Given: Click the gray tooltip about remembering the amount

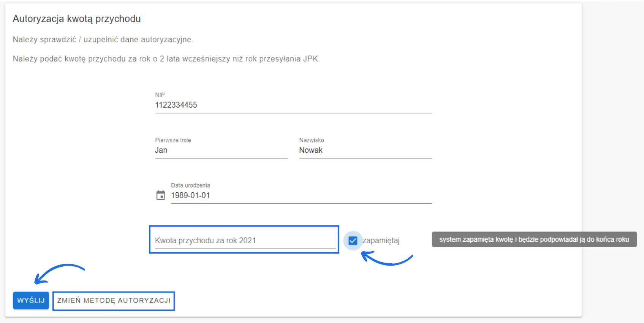Looking at the screenshot, I should [534, 239].
